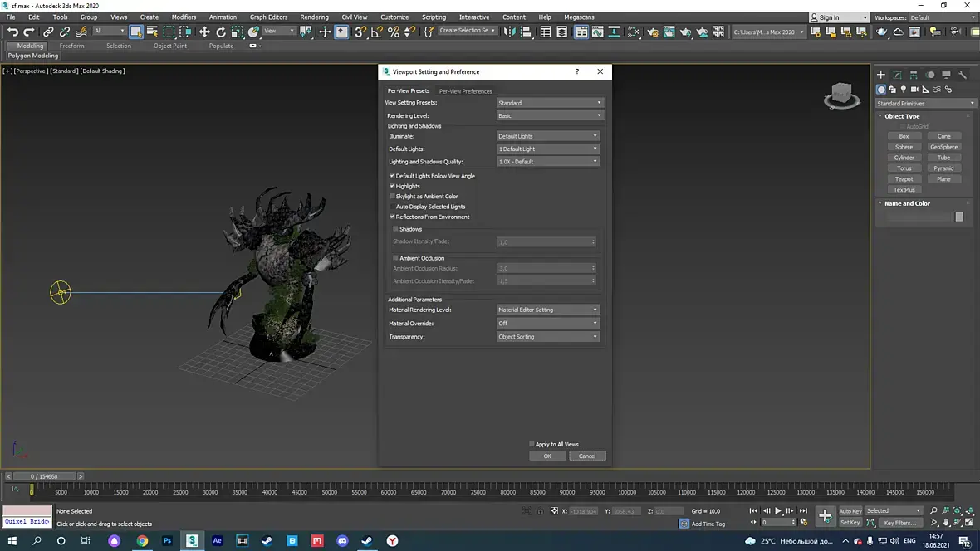Viewport: 980px width, 551px height.
Task: Toggle the Angle Snap tool
Action: pyautogui.click(x=377, y=32)
